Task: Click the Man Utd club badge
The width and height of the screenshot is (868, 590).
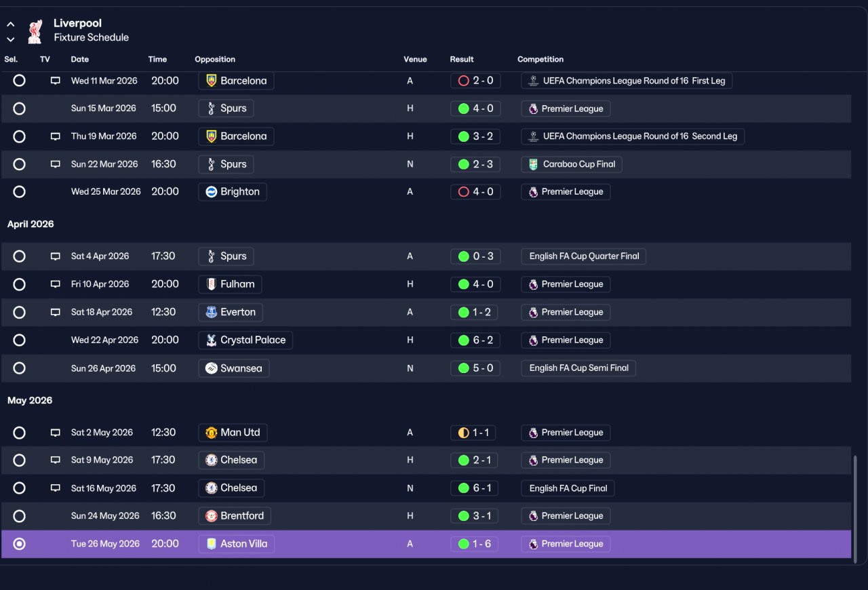Action: pyautogui.click(x=211, y=433)
